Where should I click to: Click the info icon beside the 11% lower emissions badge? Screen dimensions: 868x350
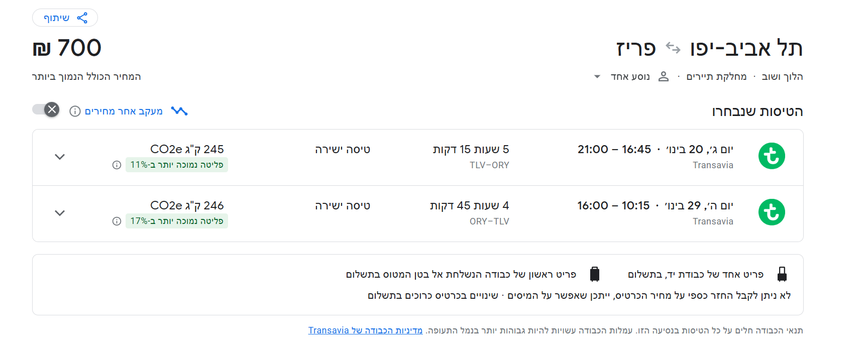(117, 165)
